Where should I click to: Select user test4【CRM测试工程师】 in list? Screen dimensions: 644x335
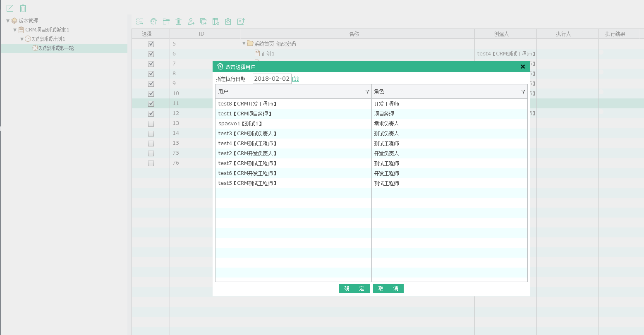coord(247,144)
